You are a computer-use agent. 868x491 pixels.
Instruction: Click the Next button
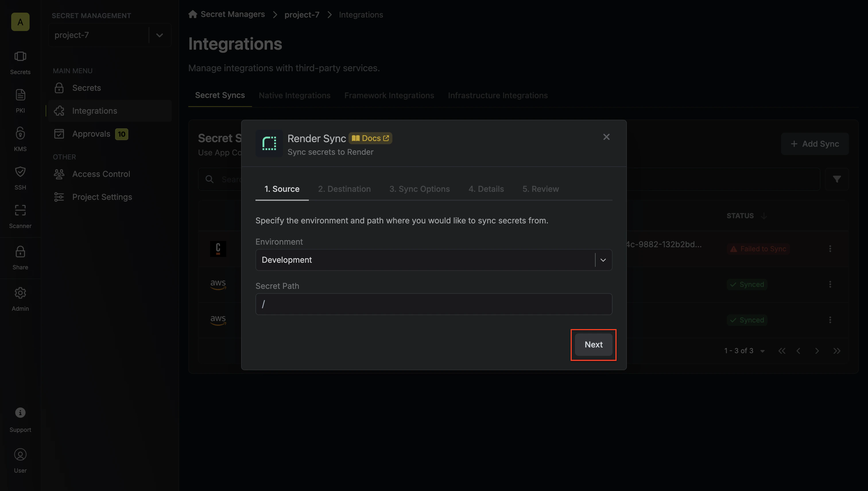coord(593,345)
